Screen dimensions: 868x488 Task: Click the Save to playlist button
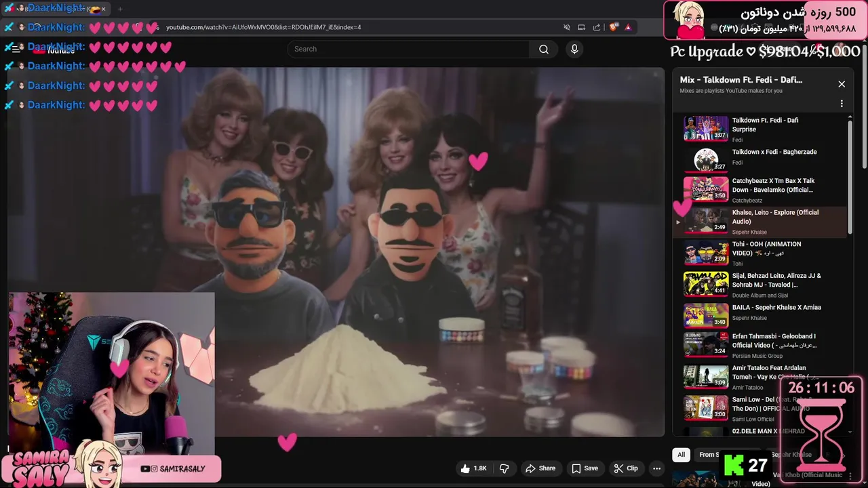pyautogui.click(x=585, y=468)
